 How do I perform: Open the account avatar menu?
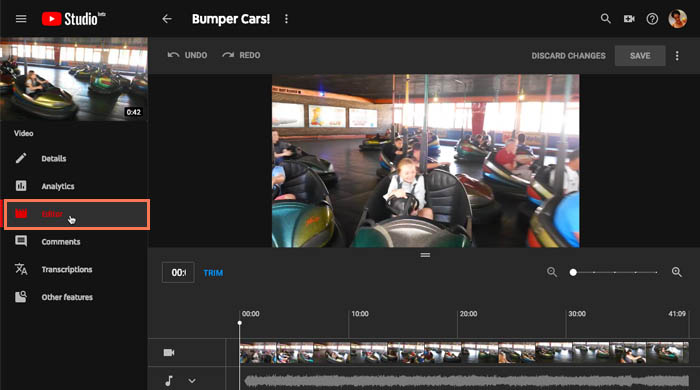click(x=677, y=19)
